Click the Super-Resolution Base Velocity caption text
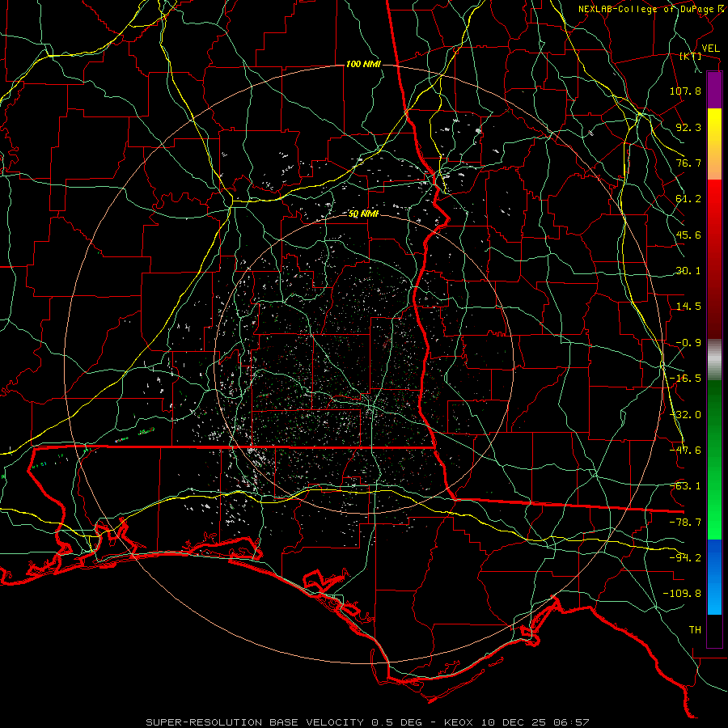 (x=368, y=722)
